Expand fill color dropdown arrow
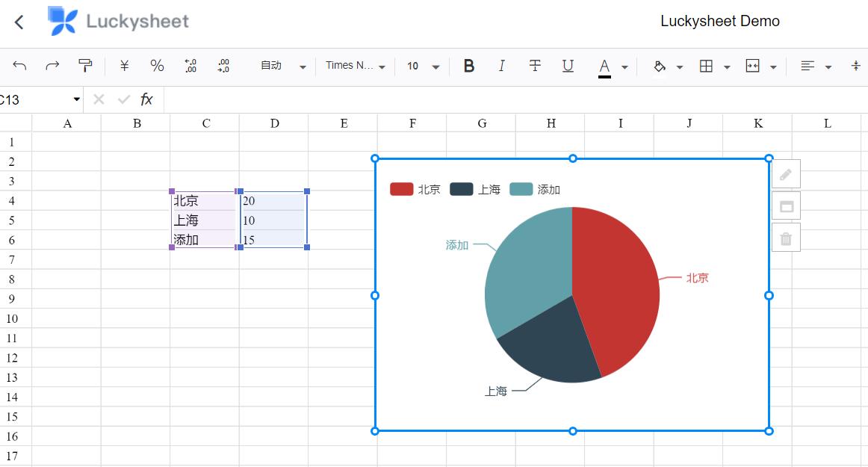The image size is (868, 467). (680, 67)
